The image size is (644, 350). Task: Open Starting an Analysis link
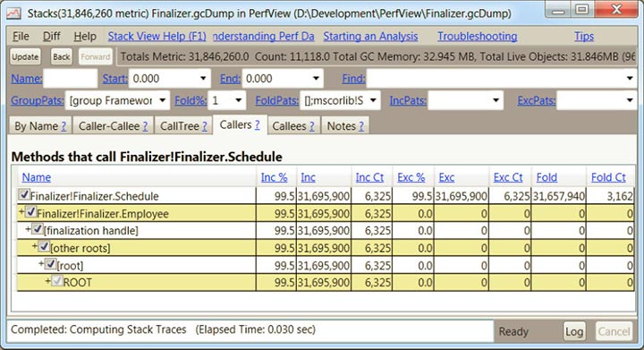(370, 37)
